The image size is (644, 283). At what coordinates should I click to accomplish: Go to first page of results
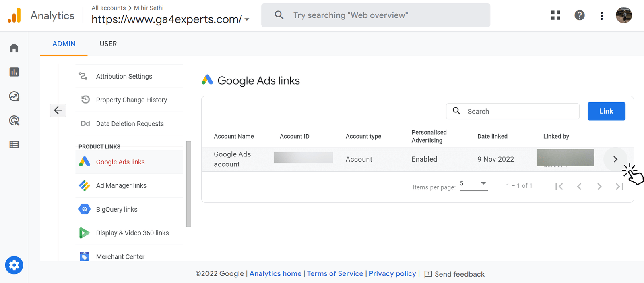[x=559, y=186]
